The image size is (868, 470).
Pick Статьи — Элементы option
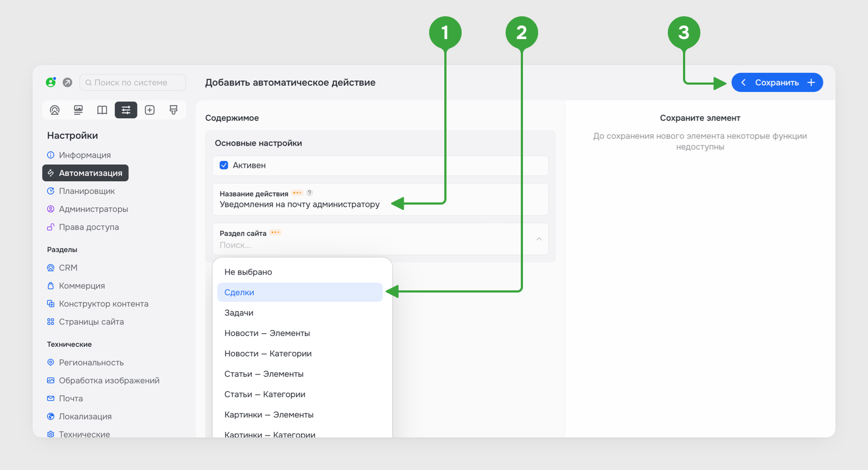(300, 374)
